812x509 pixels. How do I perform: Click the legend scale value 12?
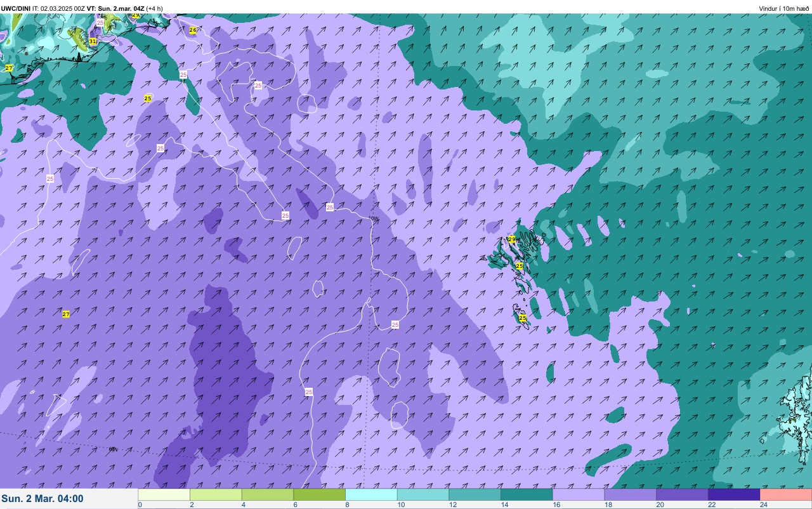453,505
